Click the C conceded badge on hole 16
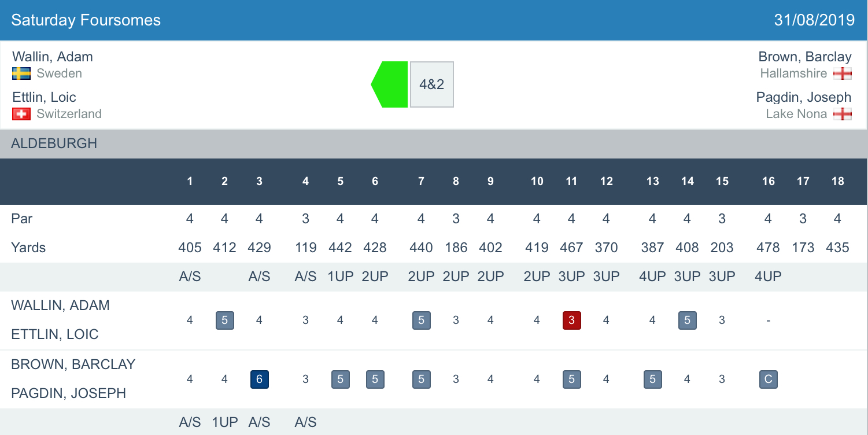Screen dimensions: 868x435 (x=768, y=379)
